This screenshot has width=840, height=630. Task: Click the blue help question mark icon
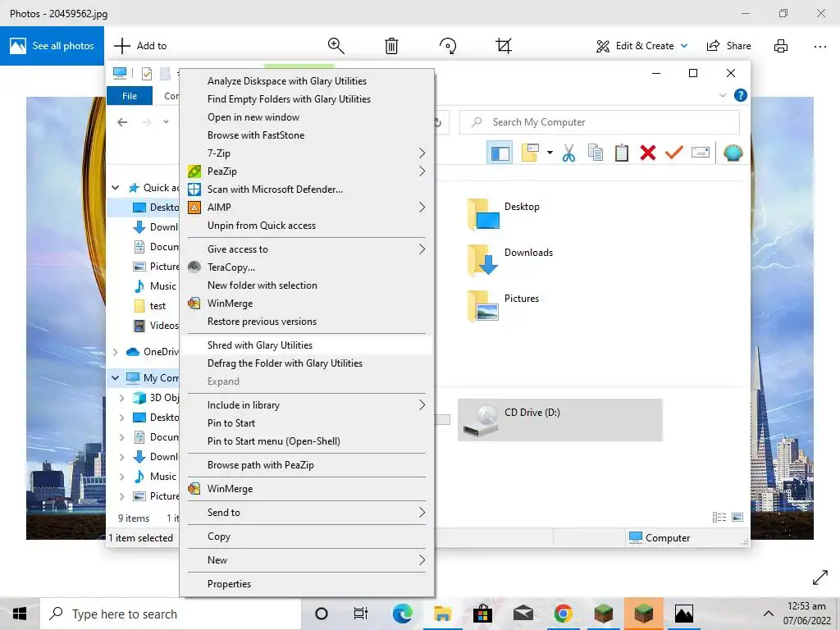click(x=741, y=95)
